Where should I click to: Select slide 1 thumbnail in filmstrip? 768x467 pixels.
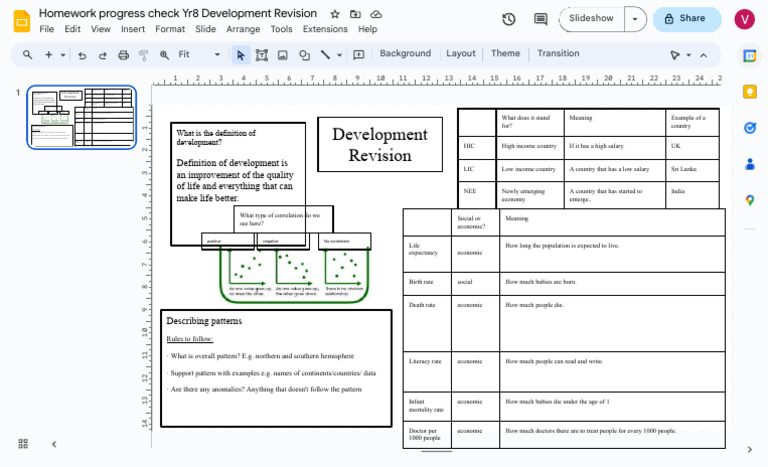[82, 118]
